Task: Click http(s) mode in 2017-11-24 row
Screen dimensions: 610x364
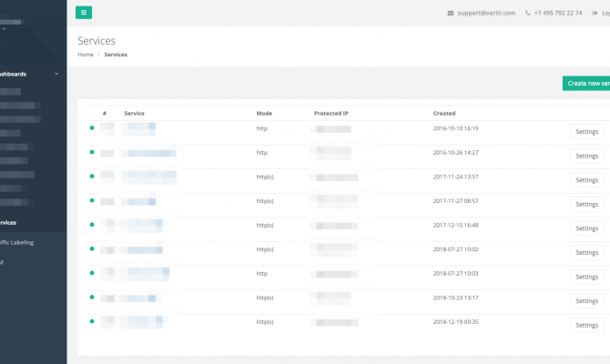Action: point(265,177)
